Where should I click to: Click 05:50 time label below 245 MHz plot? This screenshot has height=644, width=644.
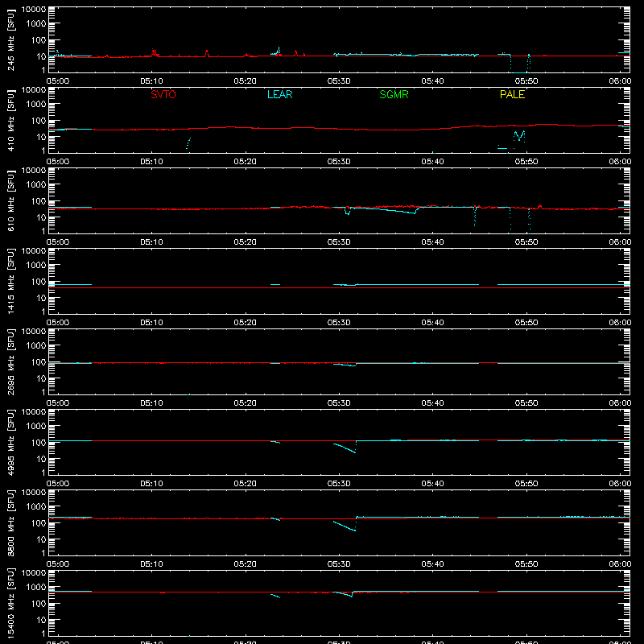pos(526,81)
